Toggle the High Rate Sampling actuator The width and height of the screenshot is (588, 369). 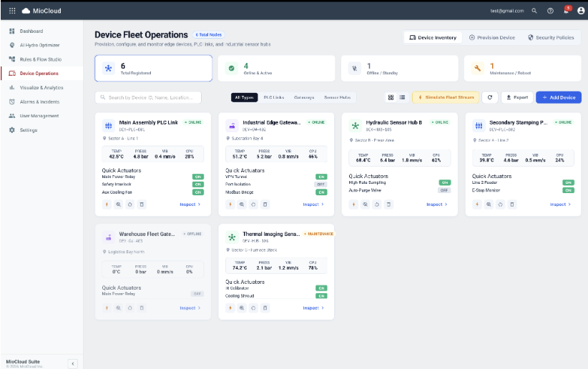pos(445,182)
